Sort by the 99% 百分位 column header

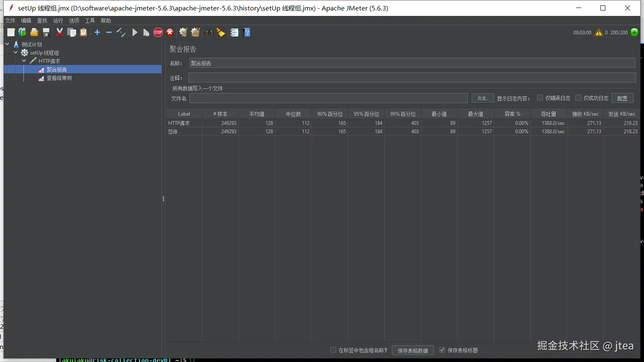pos(403,114)
